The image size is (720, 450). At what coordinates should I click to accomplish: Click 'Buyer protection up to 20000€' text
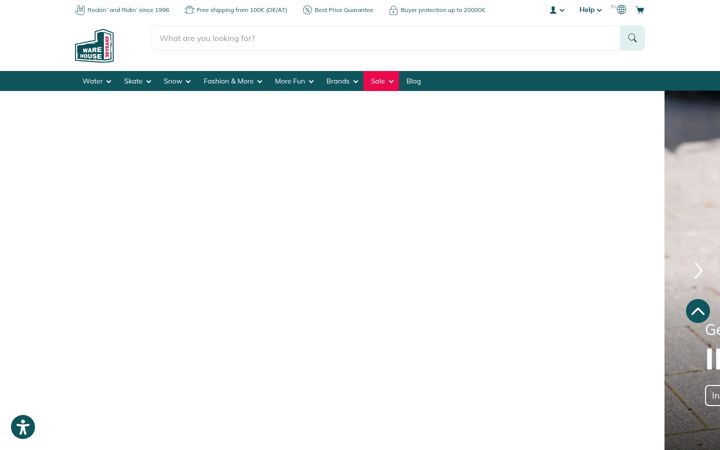tap(443, 10)
